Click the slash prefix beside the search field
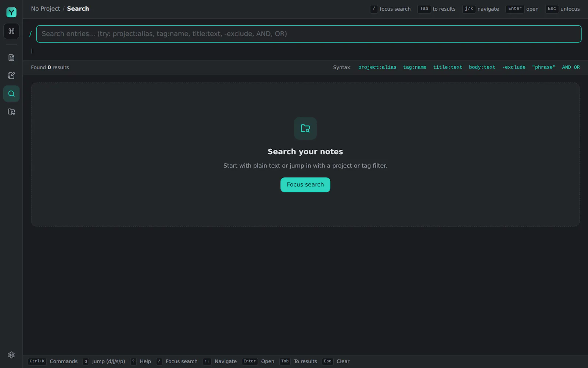The height and width of the screenshot is (368, 588). coord(31,34)
